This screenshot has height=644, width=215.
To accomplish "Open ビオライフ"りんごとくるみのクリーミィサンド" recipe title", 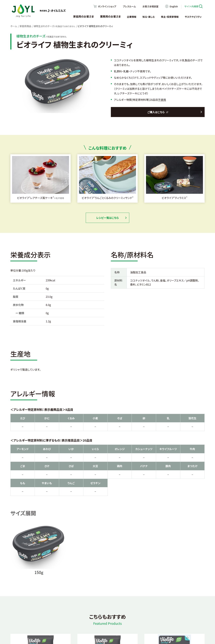I will [x=107, y=198].
